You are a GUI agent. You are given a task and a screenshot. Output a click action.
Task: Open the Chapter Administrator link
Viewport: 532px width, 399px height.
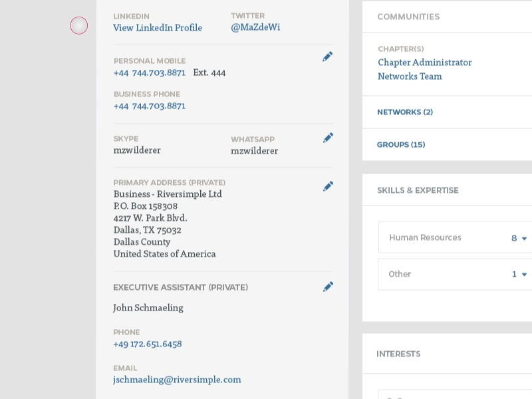click(424, 62)
